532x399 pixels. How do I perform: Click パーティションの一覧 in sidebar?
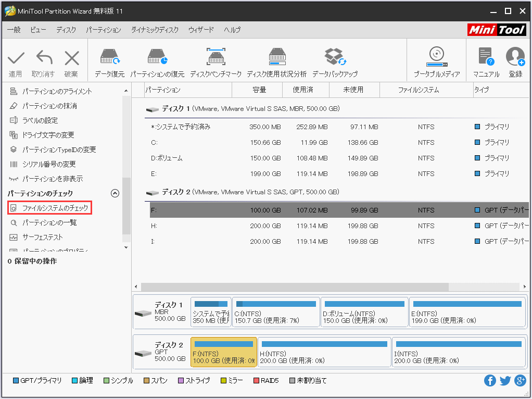tap(49, 223)
